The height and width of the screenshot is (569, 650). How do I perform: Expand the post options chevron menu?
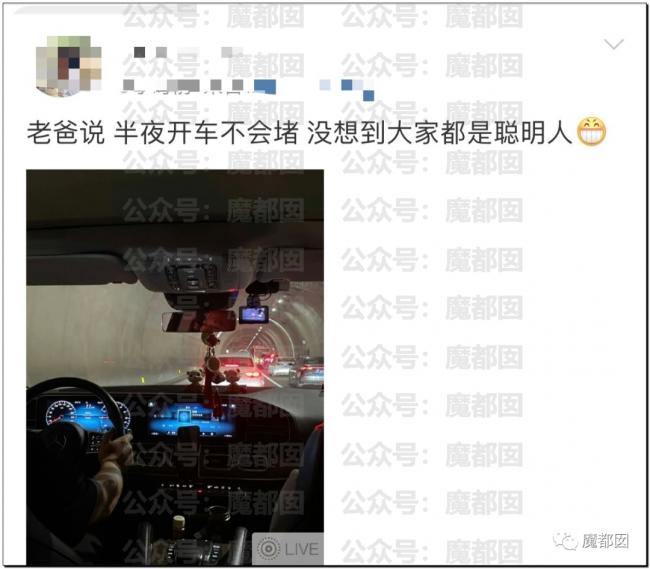click(x=614, y=44)
